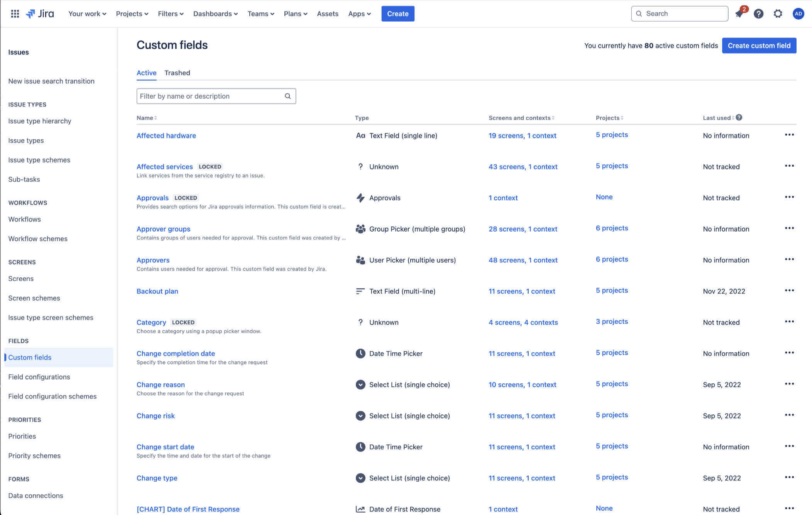Open more actions for Change reason
Image resolution: width=812 pixels, height=515 pixels.
click(789, 384)
